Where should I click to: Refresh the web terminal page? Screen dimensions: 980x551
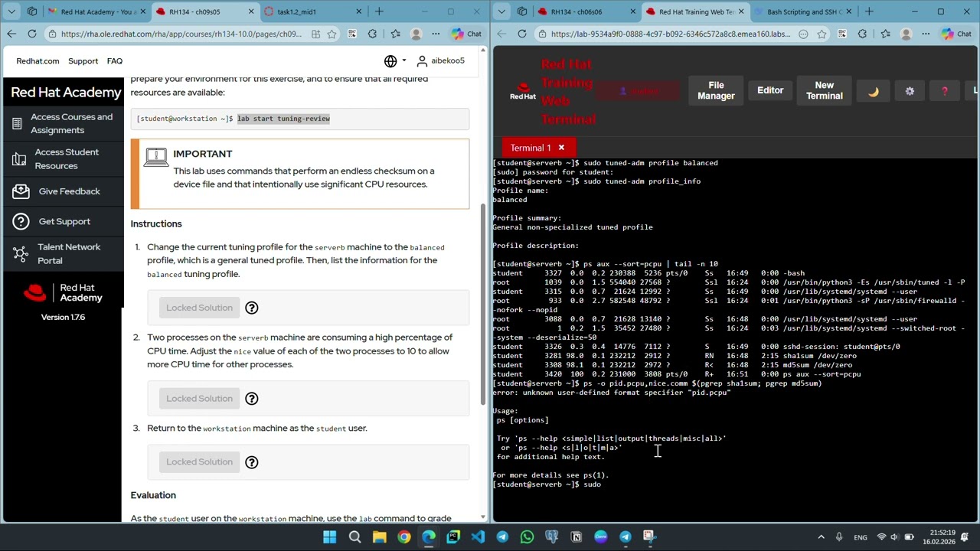pos(522,34)
